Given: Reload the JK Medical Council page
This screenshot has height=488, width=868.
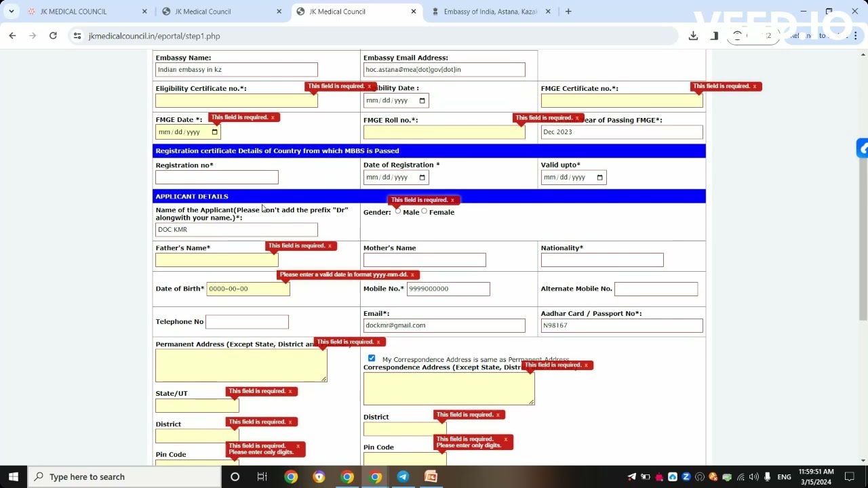Looking at the screenshot, I should pos(53,36).
